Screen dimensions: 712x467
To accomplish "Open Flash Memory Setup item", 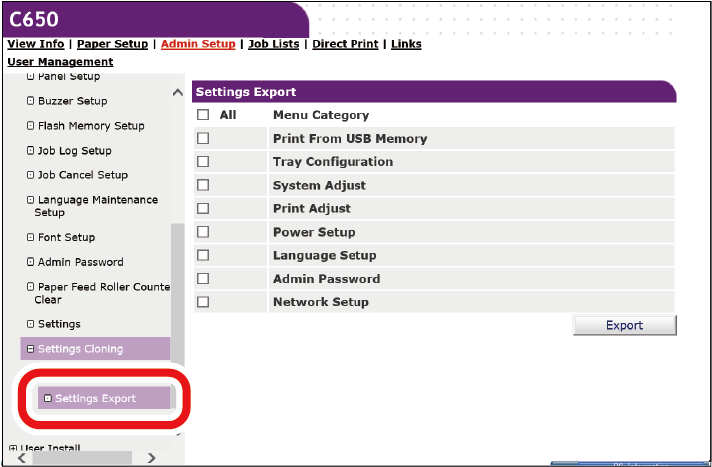I will point(90,126).
